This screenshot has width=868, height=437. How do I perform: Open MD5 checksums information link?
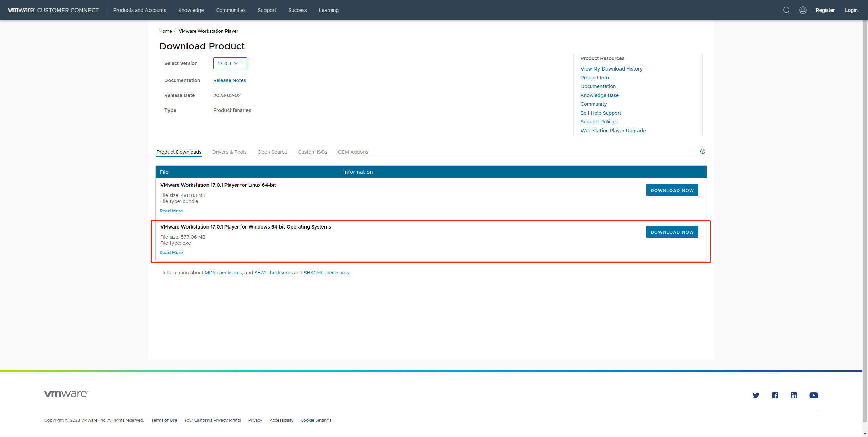click(x=223, y=273)
